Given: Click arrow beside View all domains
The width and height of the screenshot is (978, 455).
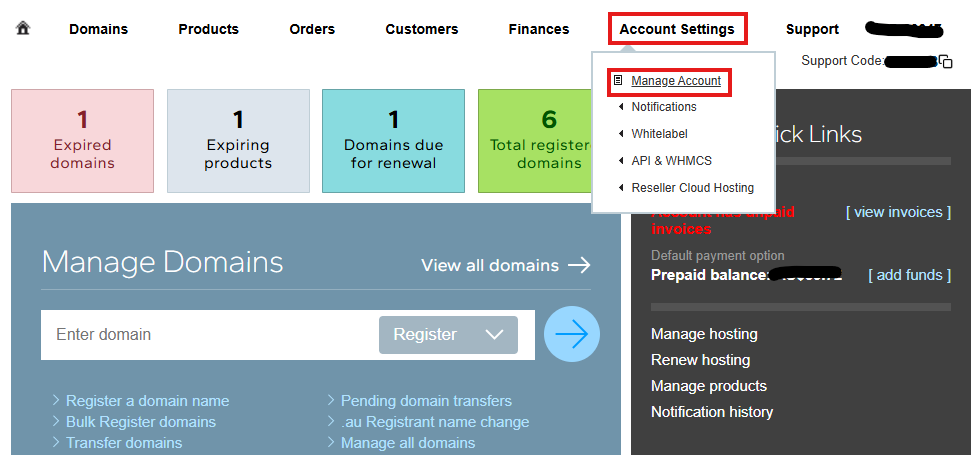Looking at the screenshot, I should coord(579,265).
